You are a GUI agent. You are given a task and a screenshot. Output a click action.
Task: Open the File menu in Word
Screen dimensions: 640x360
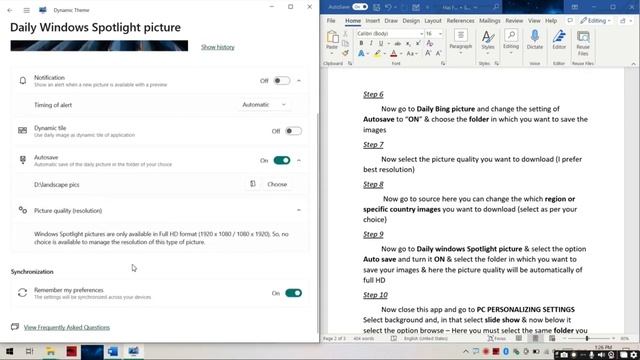click(x=331, y=20)
